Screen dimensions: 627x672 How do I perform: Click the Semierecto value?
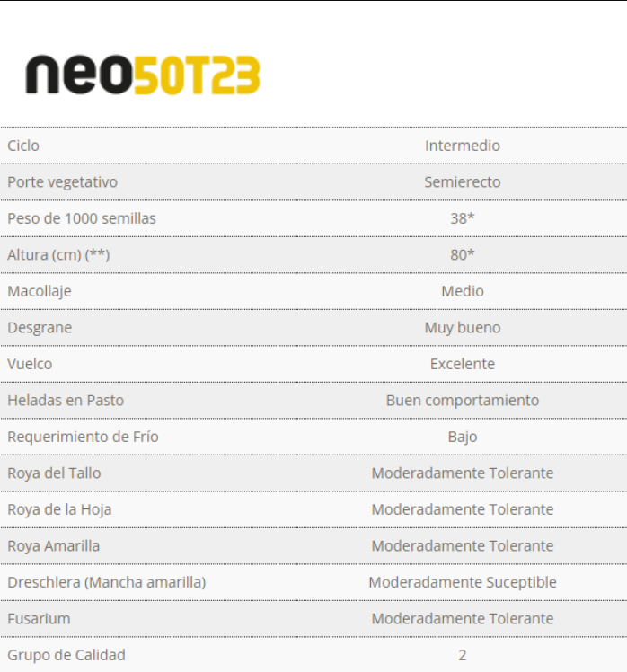[x=463, y=182]
